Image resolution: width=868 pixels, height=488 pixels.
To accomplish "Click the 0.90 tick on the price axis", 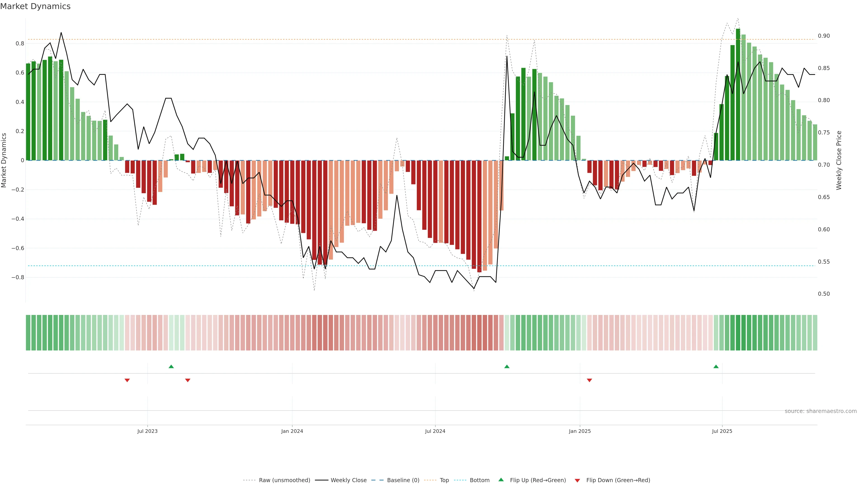I will coord(823,36).
